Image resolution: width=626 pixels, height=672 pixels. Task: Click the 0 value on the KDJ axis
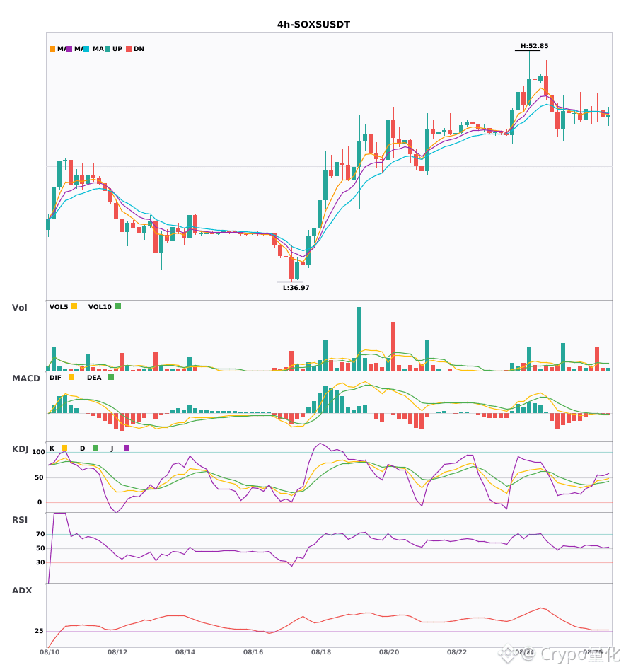point(40,502)
